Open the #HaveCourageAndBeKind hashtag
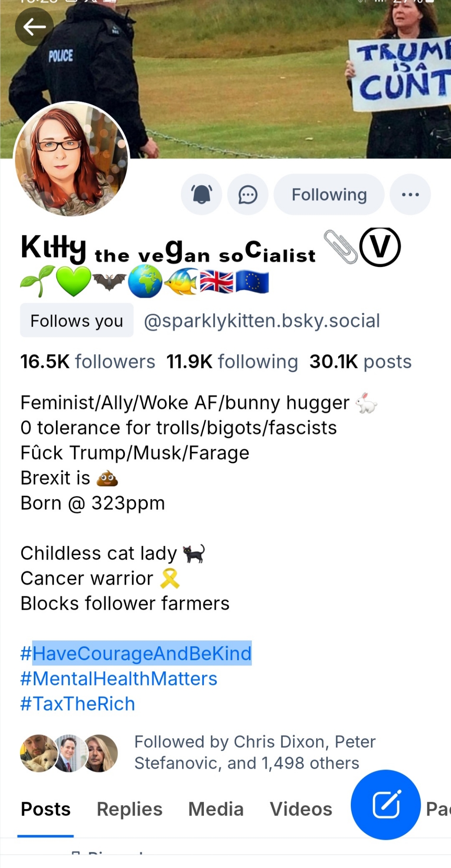The width and height of the screenshot is (451, 868). point(136,653)
